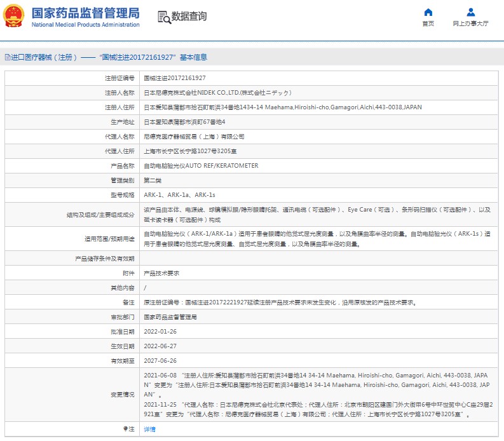This screenshot has height=441, width=504.
Task: Click 注册人名称 row label
Action: click(119, 93)
